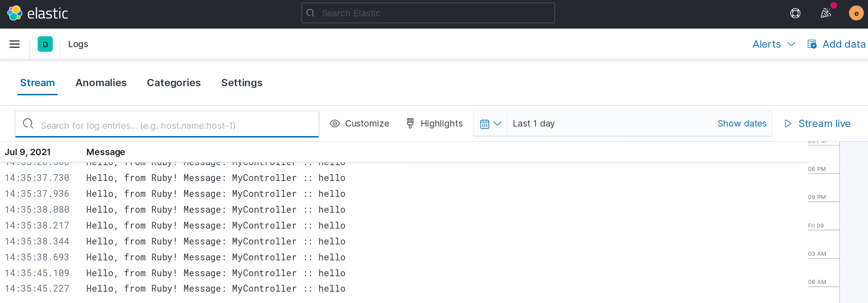The width and height of the screenshot is (868, 303).
Task: Click the play icon for Stream live
Action: pyautogui.click(x=788, y=123)
